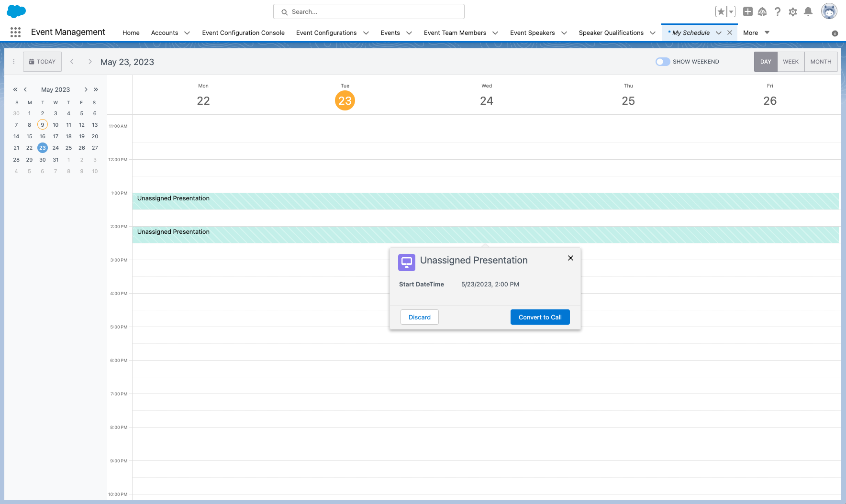Click the favorites star icon

(x=721, y=11)
